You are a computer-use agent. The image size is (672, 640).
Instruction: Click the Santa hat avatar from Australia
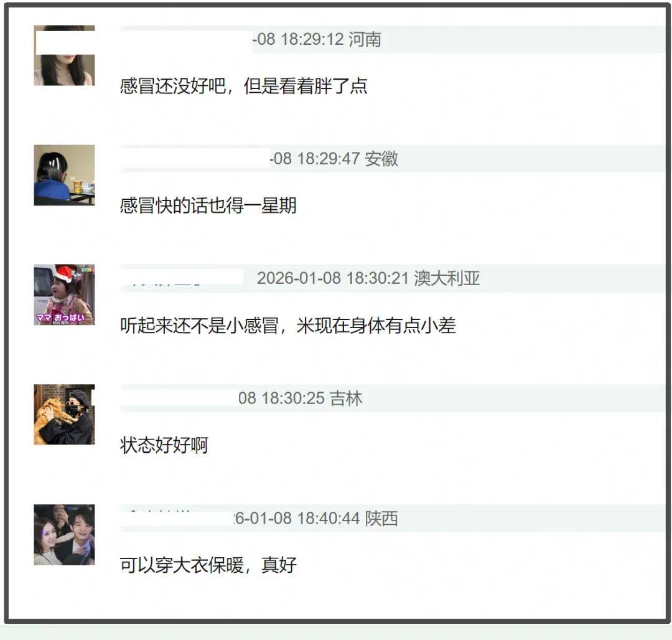coord(64,294)
